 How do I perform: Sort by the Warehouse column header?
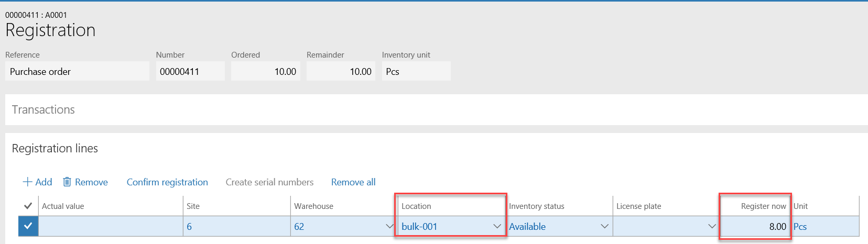313,206
